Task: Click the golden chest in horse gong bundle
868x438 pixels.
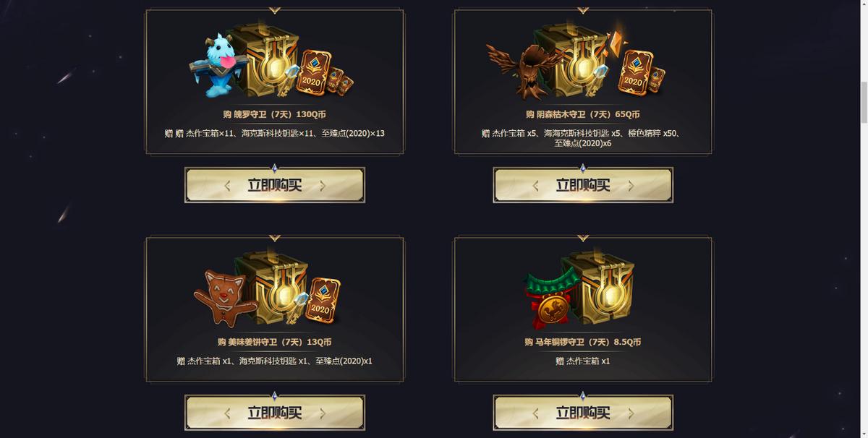Action: click(600, 289)
